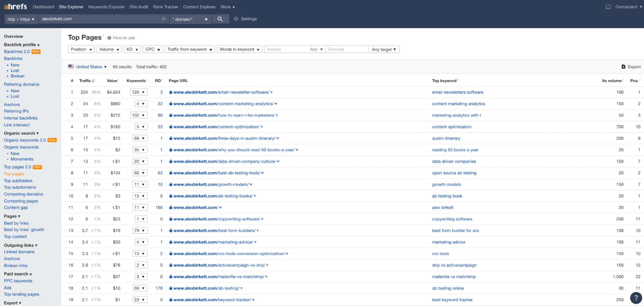Run the search with the magnifier icon
Image resolution: width=644 pixels, height=306 pixels.
(220, 19)
